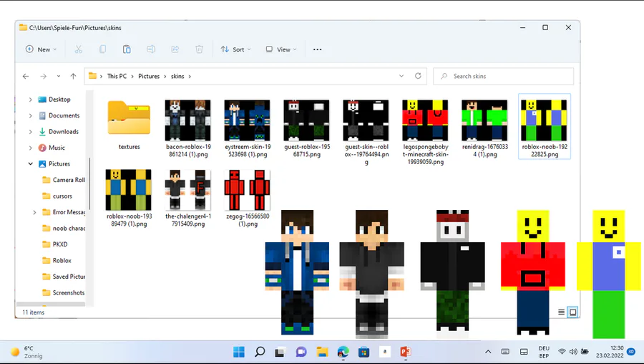Select Downloads in navigation pane
This screenshot has height=364, width=644.
click(64, 132)
